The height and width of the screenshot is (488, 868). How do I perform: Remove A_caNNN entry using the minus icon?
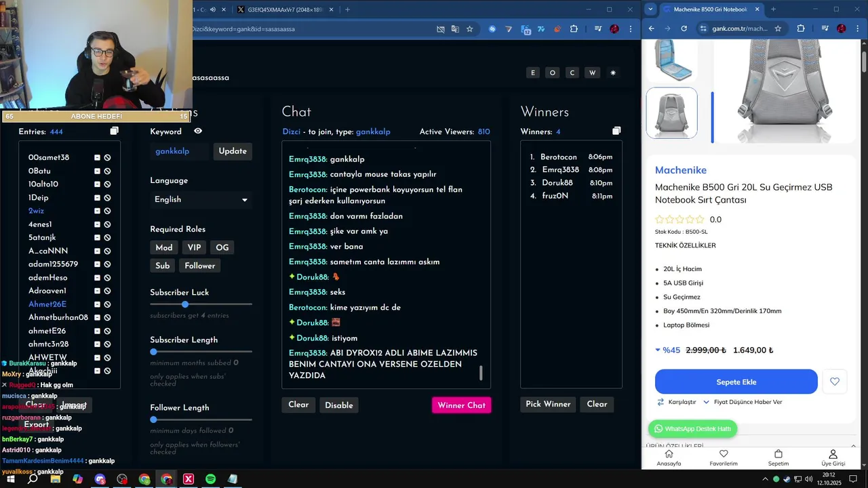coord(97,251)
